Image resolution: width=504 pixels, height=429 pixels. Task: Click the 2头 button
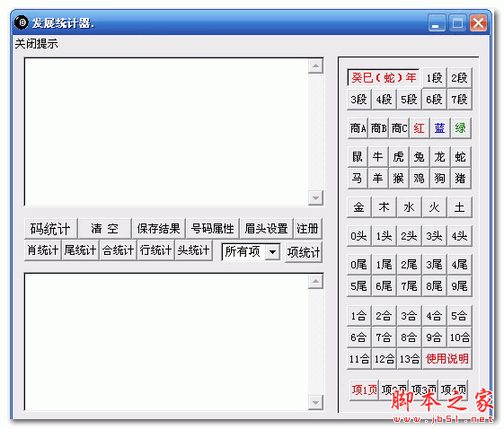(409, 236)
